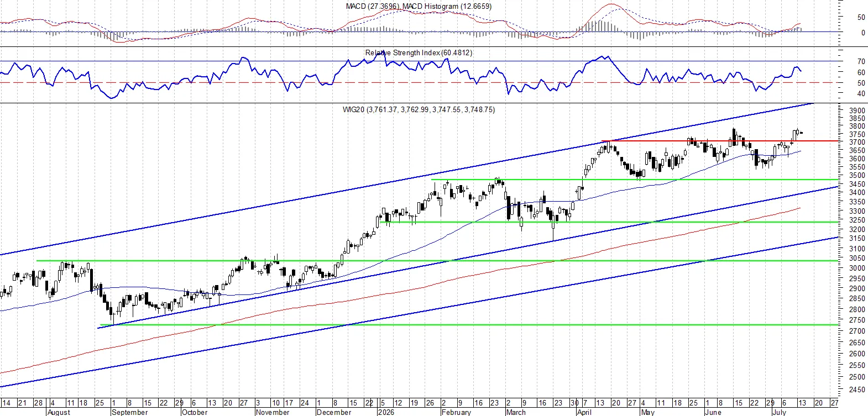The image size is (868, 416).
Task: Click the WIG20 price chart title
Action: click(419, 109)
